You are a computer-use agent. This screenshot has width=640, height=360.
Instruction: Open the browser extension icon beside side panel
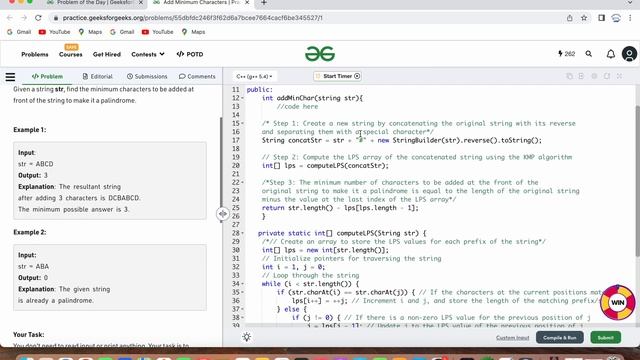616,18
